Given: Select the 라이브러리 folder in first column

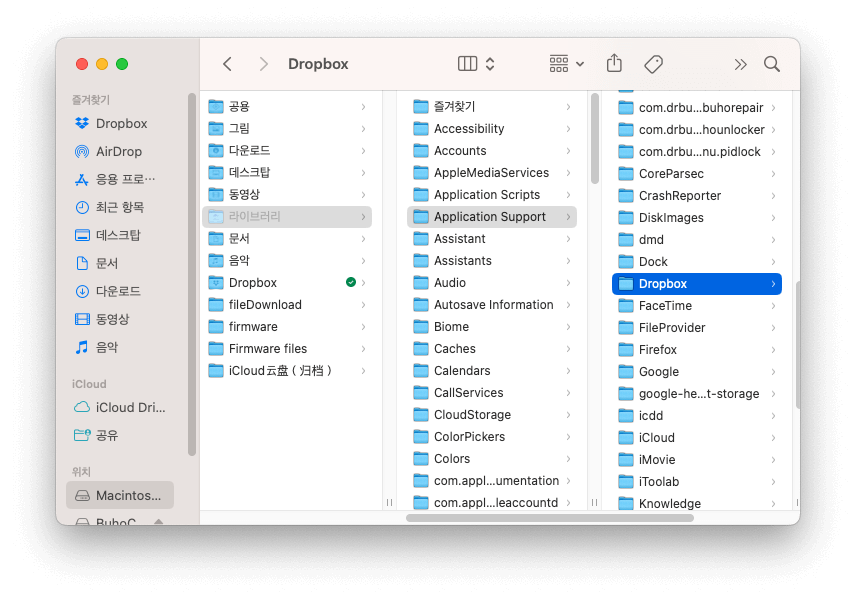Looking at the screenshot, I should click(287, 217).
